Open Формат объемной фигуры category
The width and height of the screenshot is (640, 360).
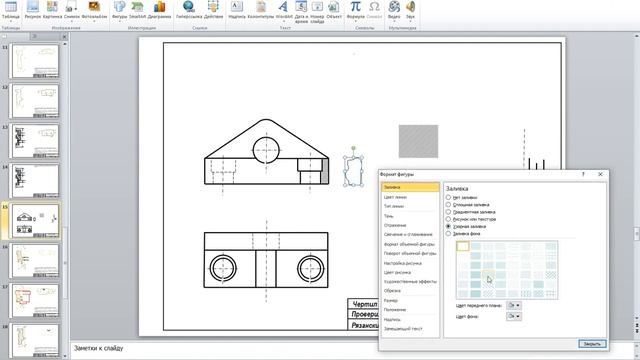click(410, 244)
